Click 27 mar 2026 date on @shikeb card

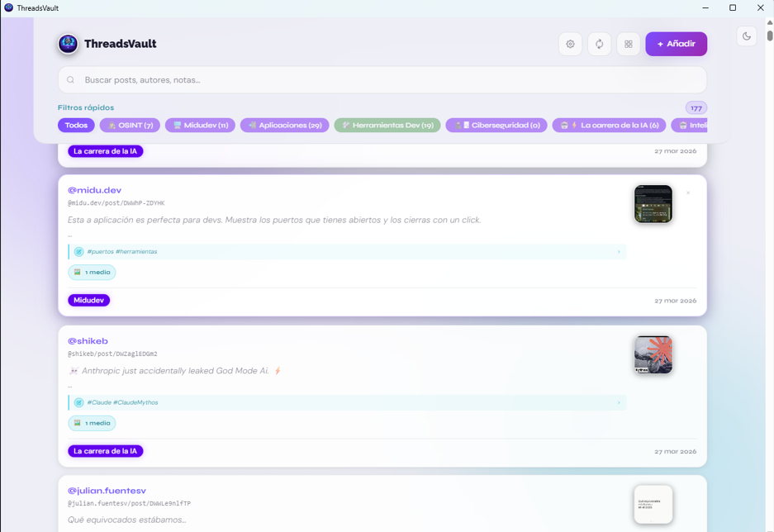[x=675, y=452]
